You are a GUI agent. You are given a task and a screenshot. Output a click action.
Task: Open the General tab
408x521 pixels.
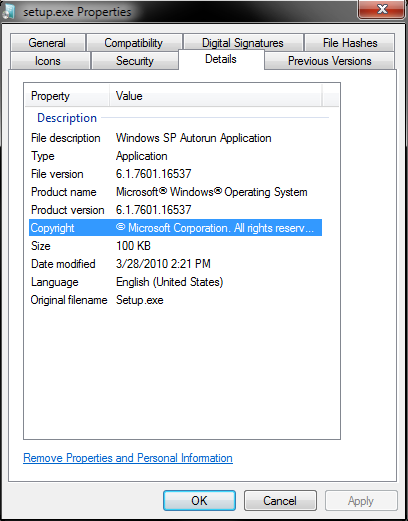tap(47, 43)
